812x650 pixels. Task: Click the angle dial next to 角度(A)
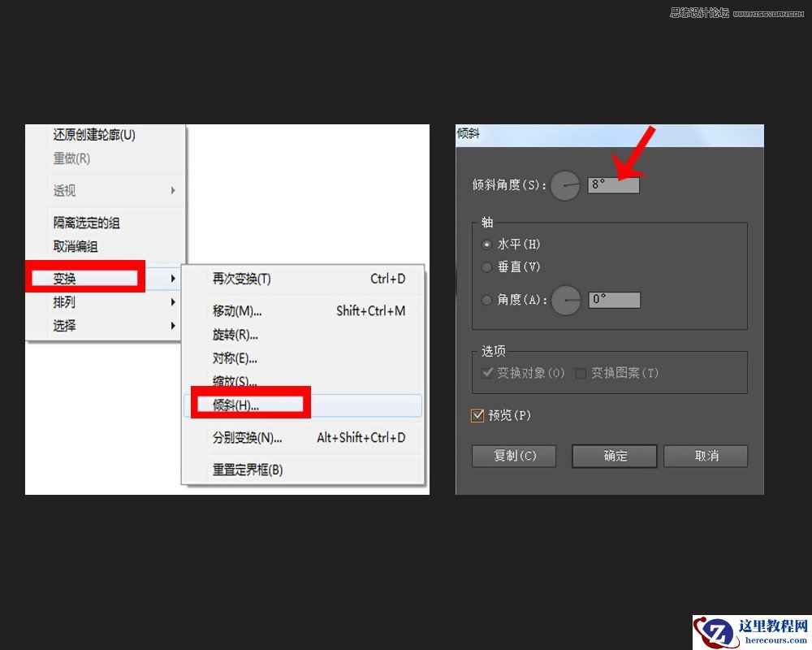[x=565, y=299]
